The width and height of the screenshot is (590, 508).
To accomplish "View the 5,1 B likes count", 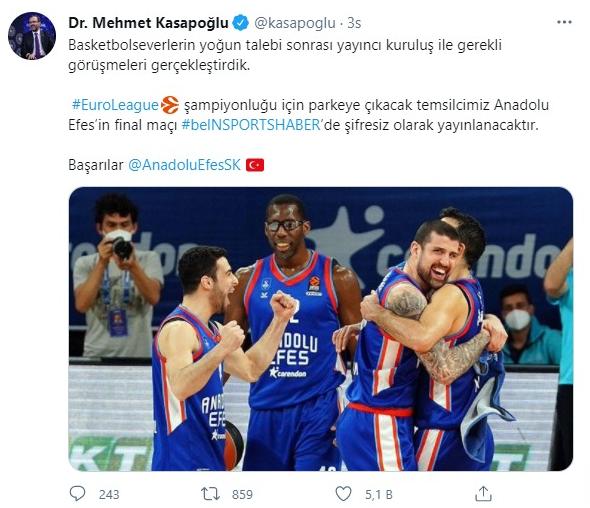I will click(x=379, y=494).
